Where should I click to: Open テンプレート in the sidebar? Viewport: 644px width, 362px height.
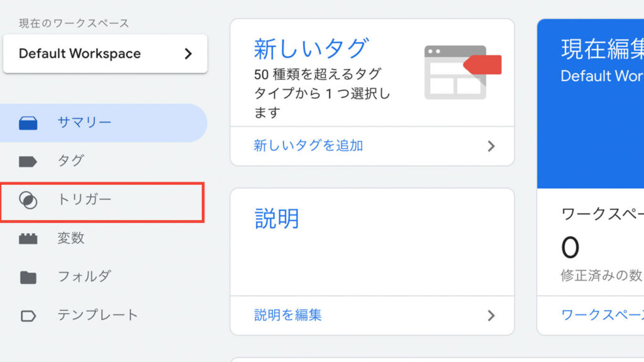(97, 315)
